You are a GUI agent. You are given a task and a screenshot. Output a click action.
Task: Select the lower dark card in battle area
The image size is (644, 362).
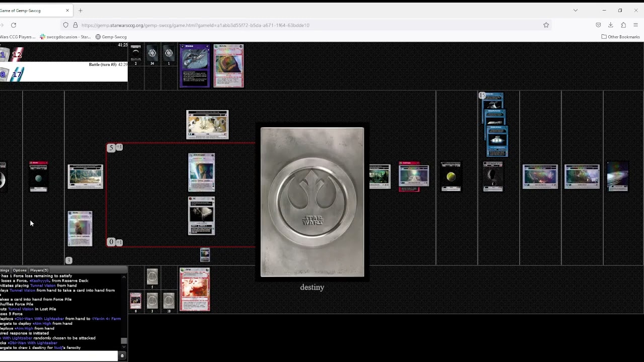point(201,216)
